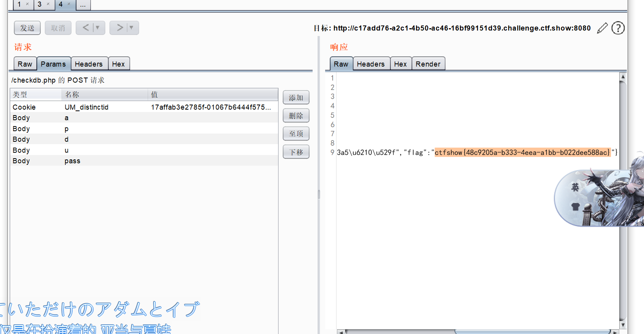Select the Body parameter 'p' row

tap(144, 128)
